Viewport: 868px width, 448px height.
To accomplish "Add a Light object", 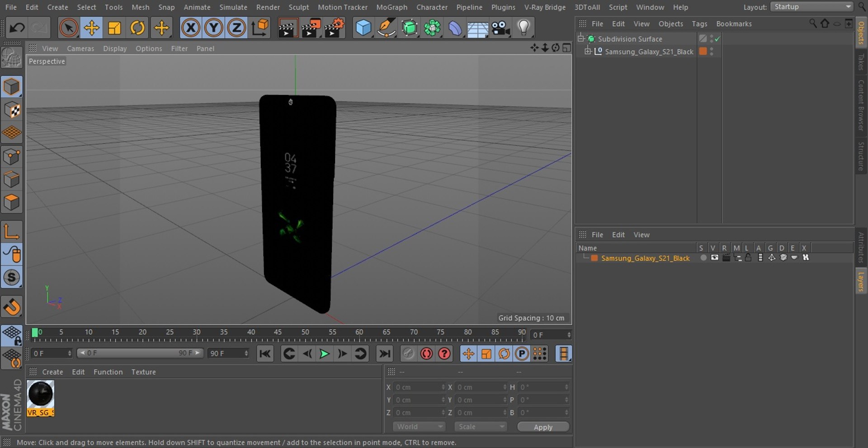I will click(524, 28).
